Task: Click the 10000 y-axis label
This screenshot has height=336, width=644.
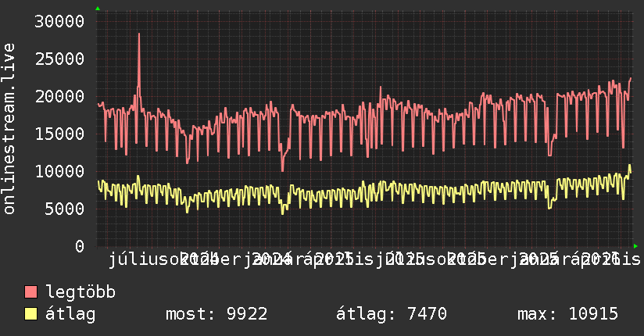Action: tap(59, 171)
